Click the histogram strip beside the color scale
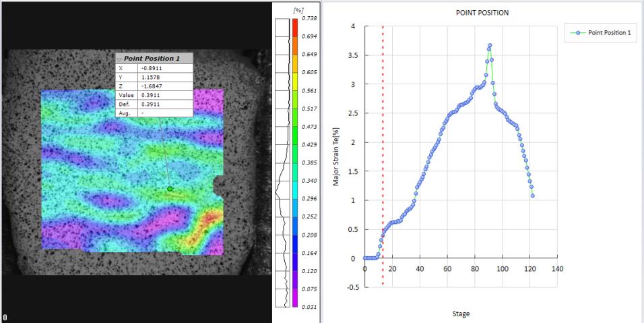 click(x=282, y=162)
